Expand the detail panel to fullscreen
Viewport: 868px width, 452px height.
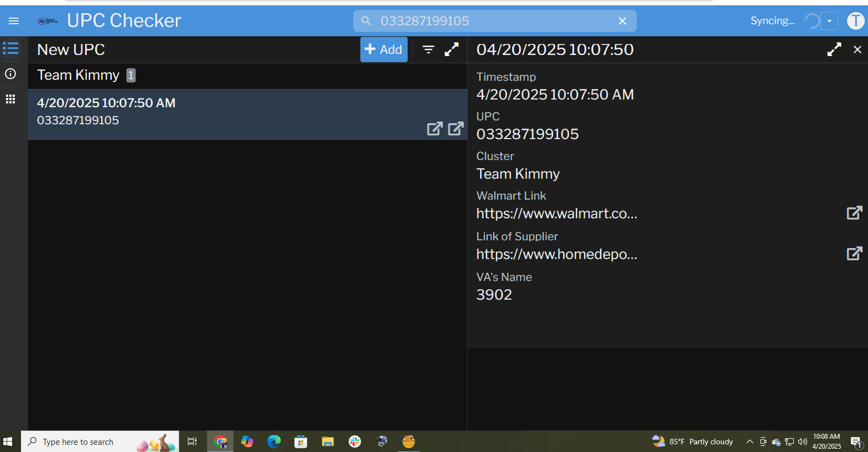834,49
